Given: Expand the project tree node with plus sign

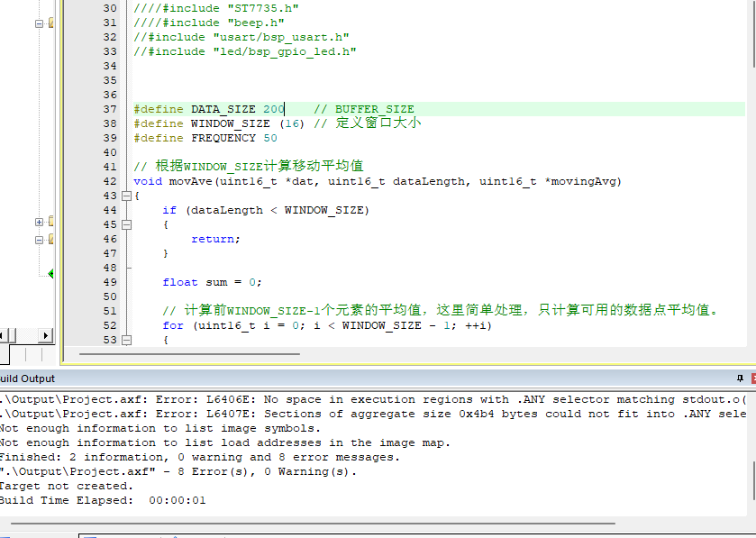Looking at the screenshot, I should pyautogui.click(x=39, y=222).
